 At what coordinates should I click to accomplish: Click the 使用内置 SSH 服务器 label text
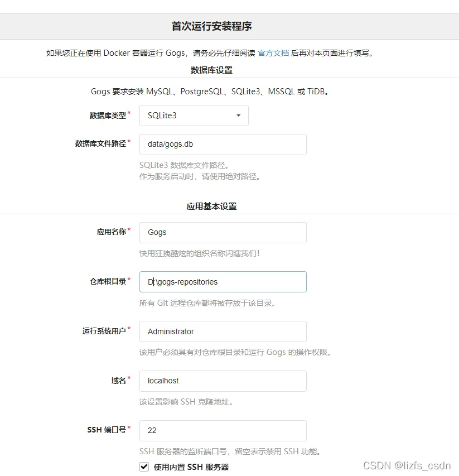(x=191, y=467)
